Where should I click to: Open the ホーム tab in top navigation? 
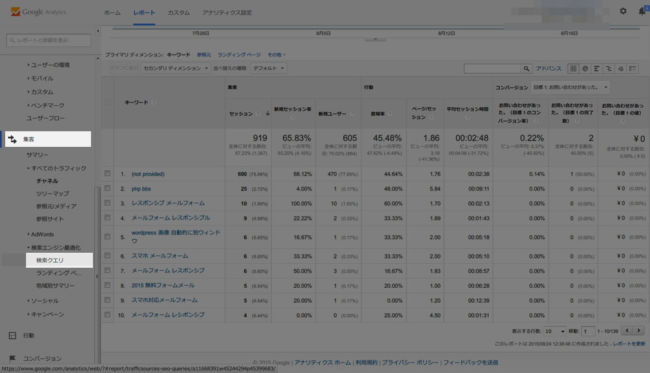tap(112, 12)
